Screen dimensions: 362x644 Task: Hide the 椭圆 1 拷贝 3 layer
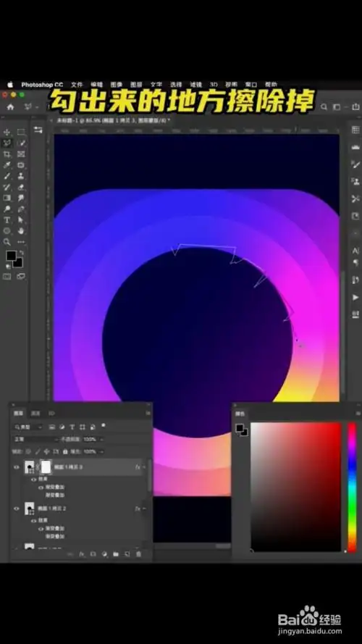pos(17,467)
